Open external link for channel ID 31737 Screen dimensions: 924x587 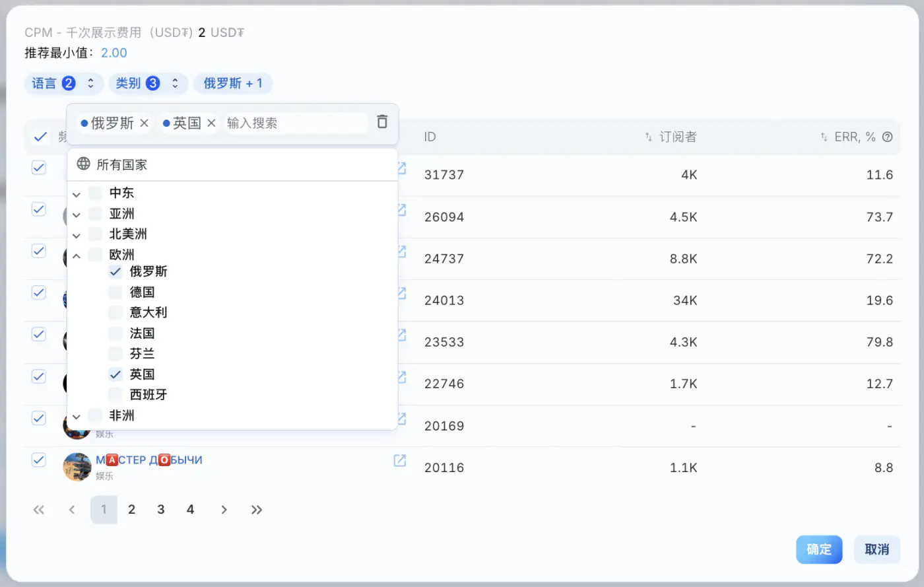tap(401, 168)
